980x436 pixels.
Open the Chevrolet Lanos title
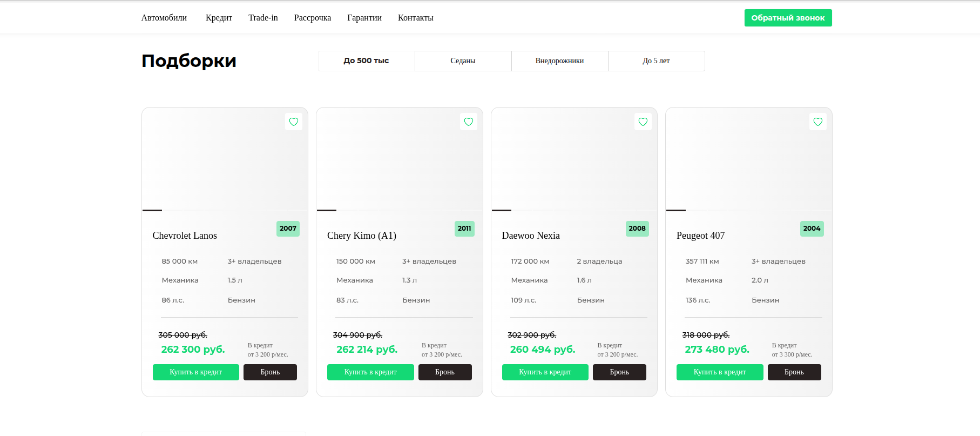click(x=185, y=236)
